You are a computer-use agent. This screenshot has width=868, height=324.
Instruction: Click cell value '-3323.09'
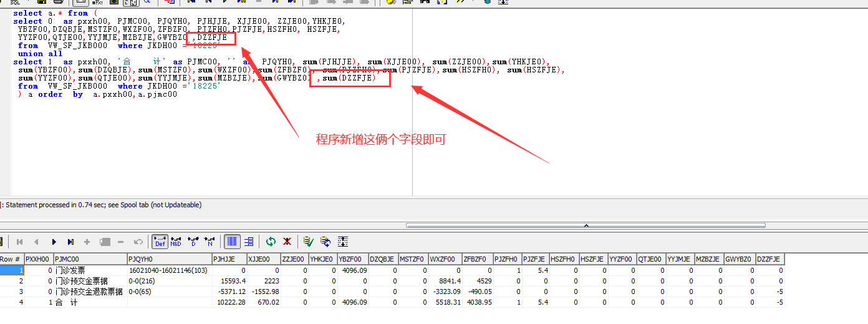click(445, 292)
